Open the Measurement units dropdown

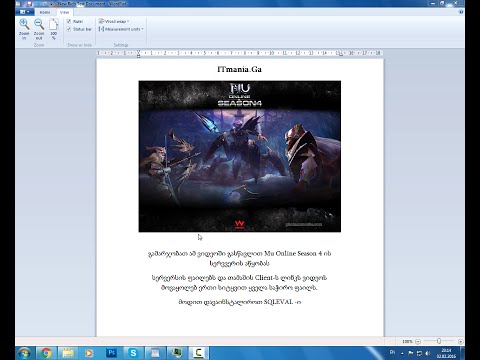click(121, 29)
